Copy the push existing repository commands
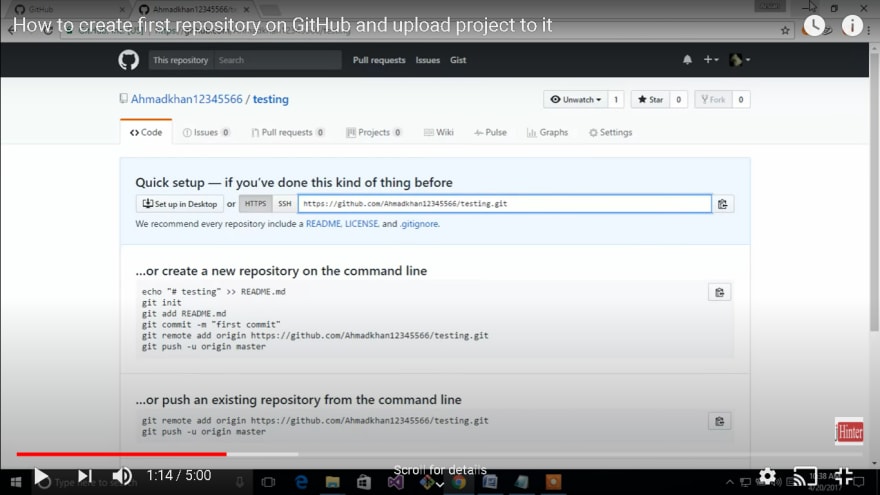The height and width of the screenshot is (495, 880). tap(719, 421)
